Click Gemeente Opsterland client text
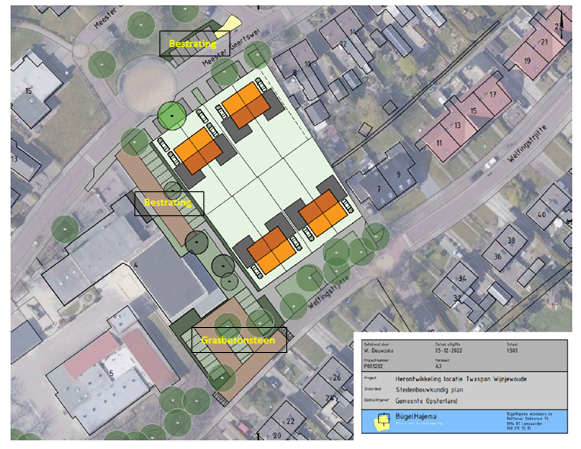This screenshot has width=581, height=449. click(x=426, y=401)
